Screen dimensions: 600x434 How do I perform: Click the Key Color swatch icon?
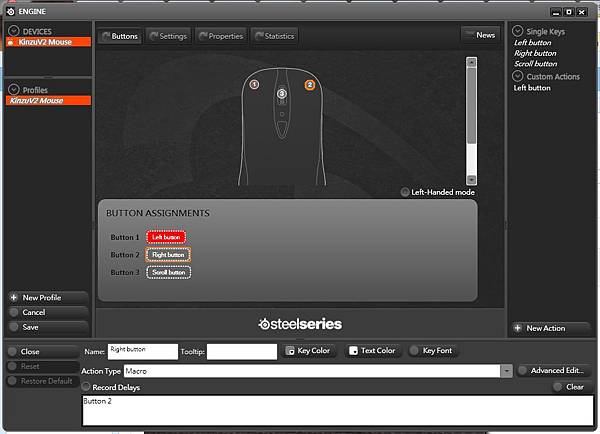290,351
